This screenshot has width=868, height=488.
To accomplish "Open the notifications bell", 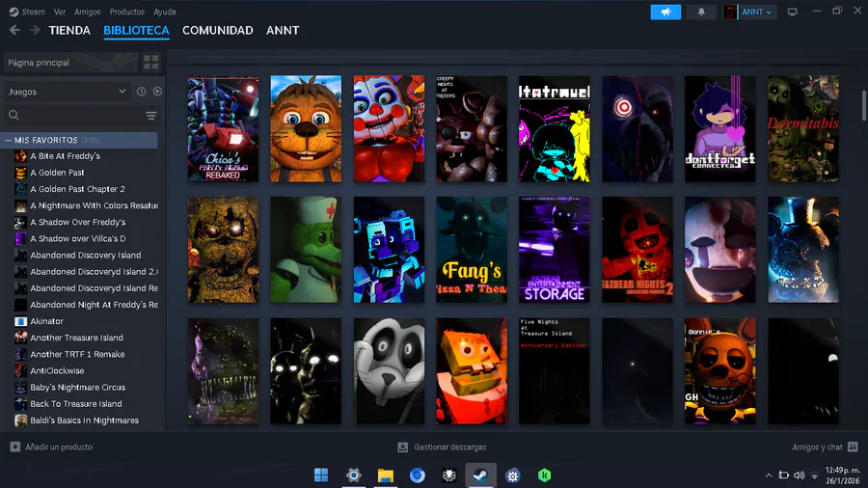I will [x=701, y=12].
